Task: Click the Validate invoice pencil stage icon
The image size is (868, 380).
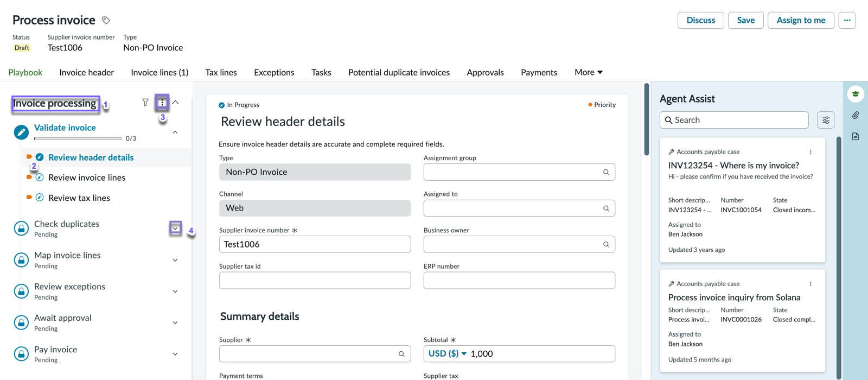Action: click(21, 132)
